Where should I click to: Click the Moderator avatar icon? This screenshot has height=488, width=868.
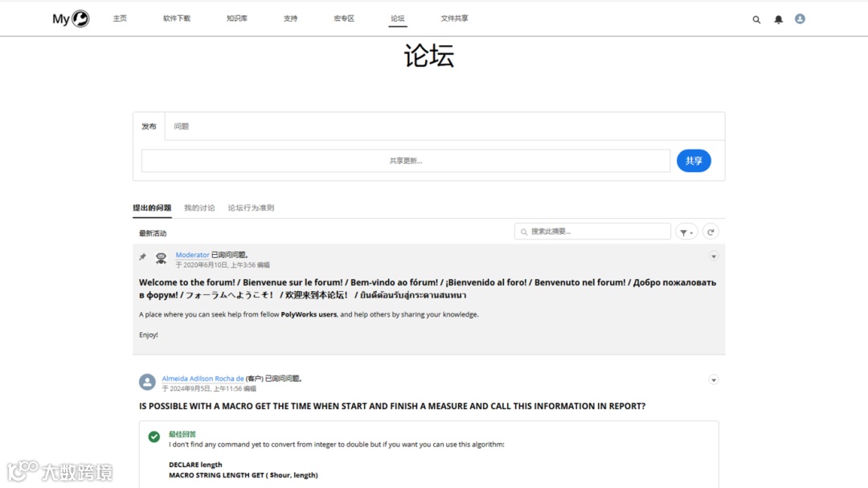[161, 258]
